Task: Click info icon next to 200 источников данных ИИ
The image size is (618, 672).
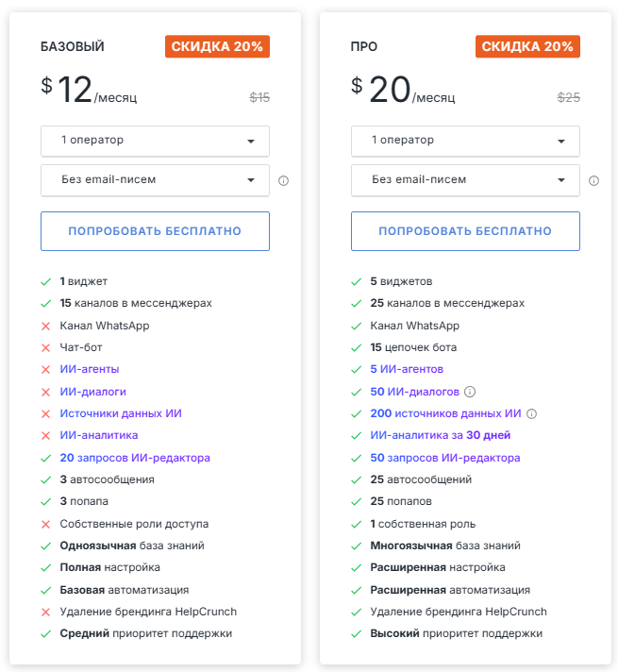Action: tap(531, 413)
